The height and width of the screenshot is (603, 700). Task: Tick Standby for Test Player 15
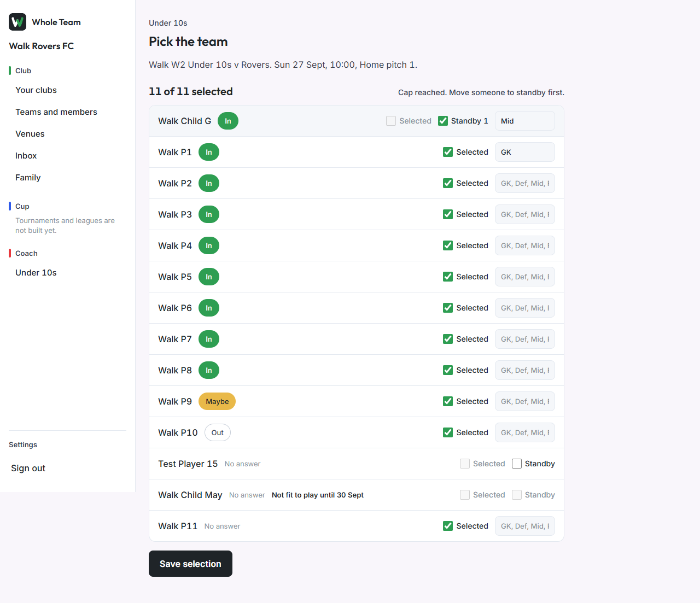coord(517,464)
